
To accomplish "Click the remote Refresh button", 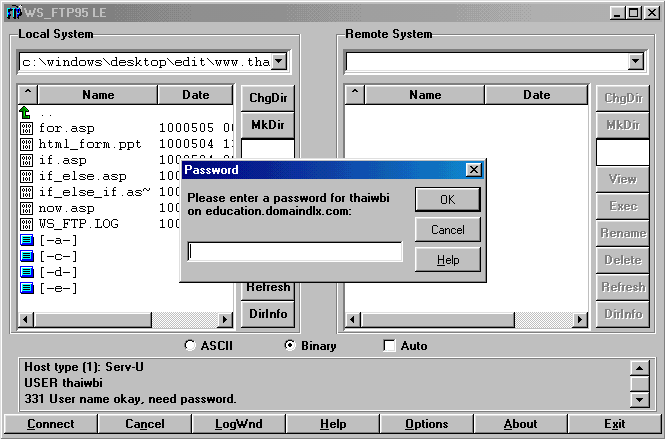I will (x=623, y=287).
